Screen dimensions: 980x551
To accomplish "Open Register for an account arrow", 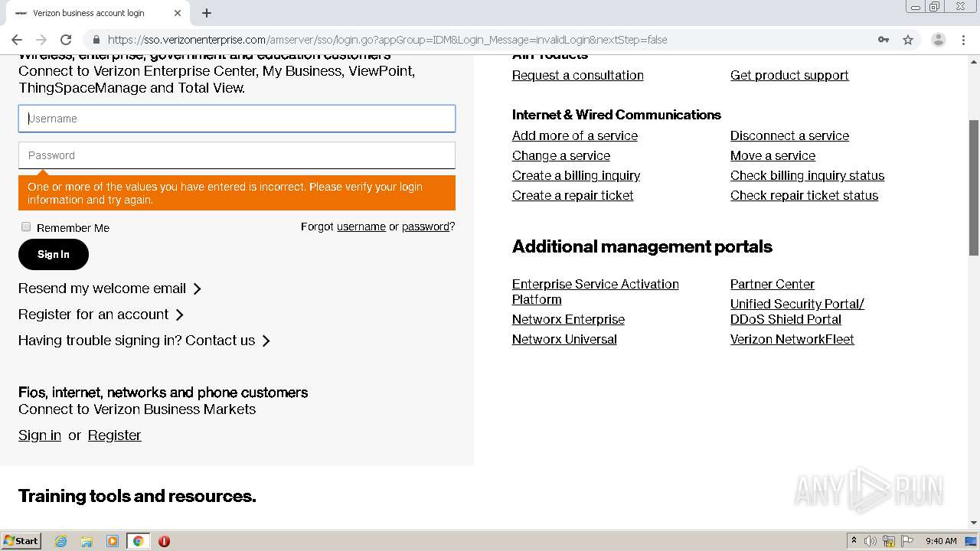I will point(179,315).
